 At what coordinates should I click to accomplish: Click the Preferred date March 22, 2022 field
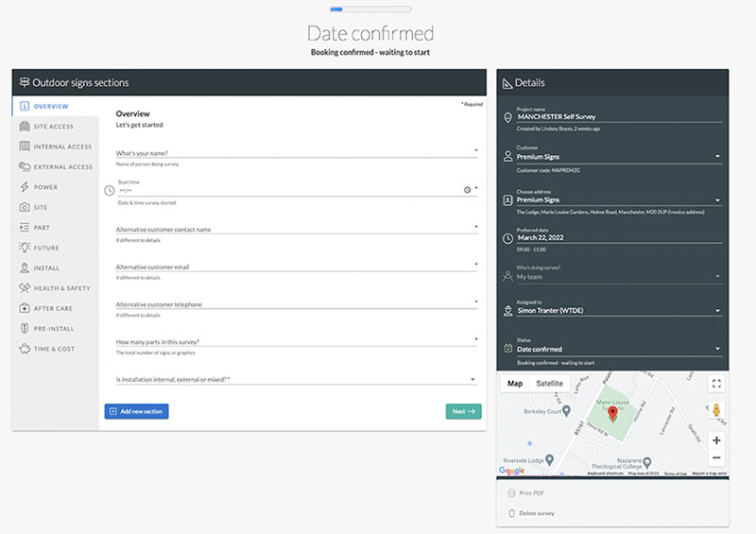619,237
